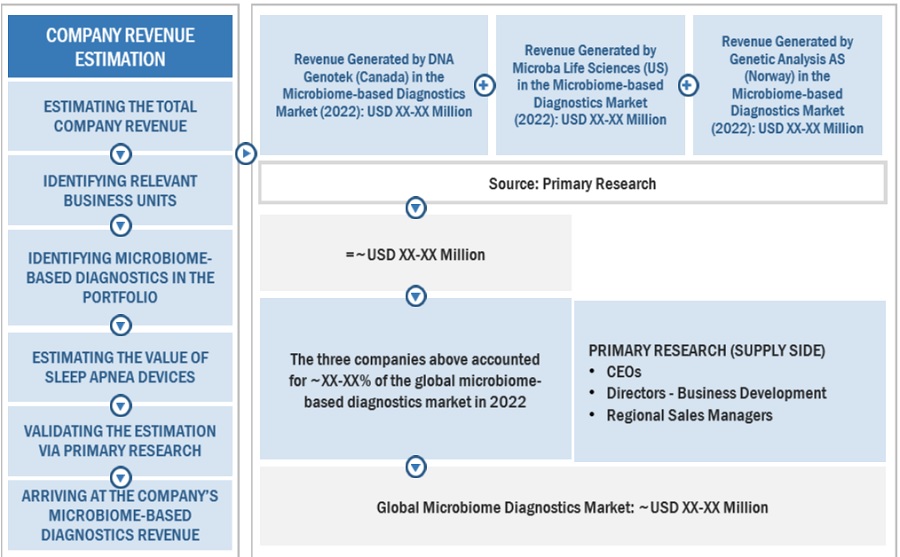Click the Global Microbiome Diagnostics Market result box
The height and width of the screenshot is (557, 900).
572,507
